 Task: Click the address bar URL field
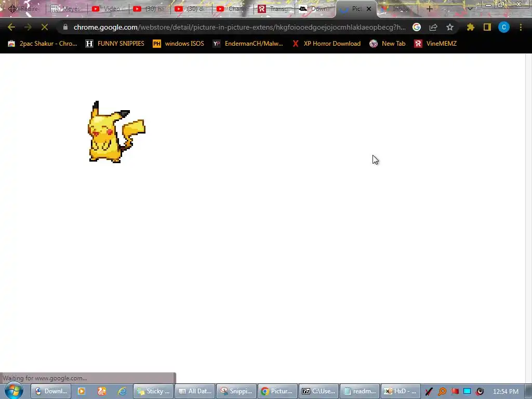239,27
